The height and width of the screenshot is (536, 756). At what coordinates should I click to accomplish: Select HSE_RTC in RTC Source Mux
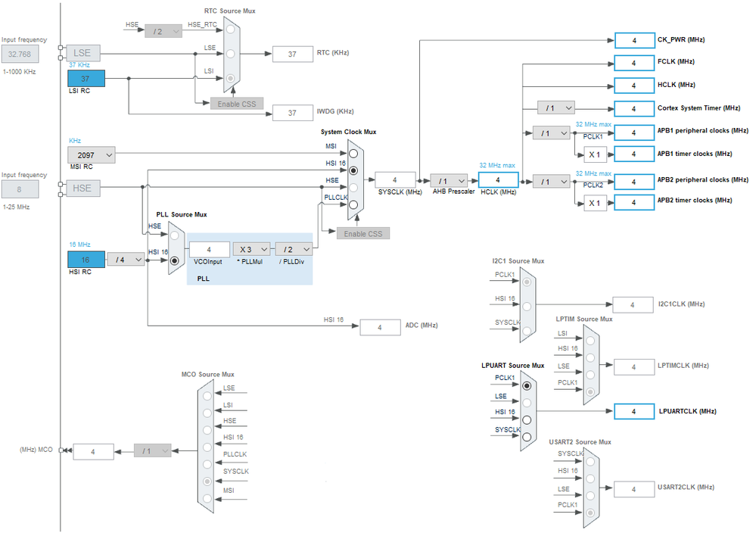pyautogui.click(x=231, y=30)
